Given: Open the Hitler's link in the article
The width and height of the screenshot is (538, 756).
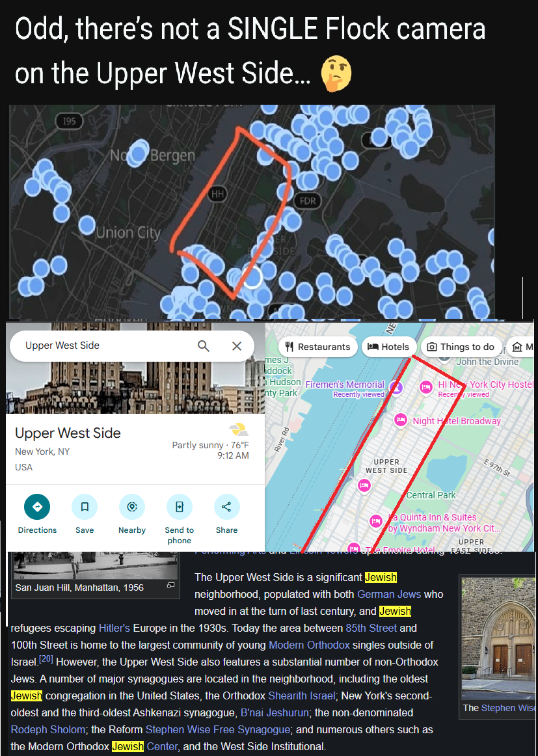Looking at the screenshot, I should tap(114, 628).
